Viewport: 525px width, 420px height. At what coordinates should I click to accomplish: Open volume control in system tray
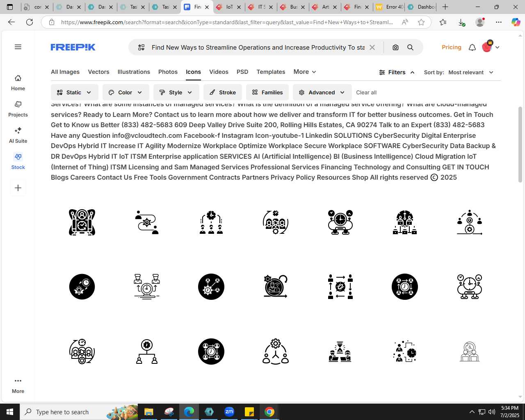(x=492, y=412)
